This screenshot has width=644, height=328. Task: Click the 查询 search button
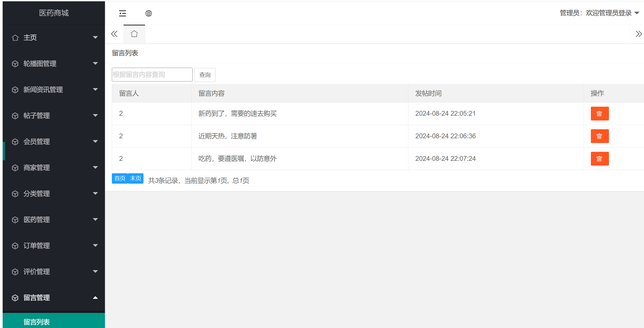(205, 75)
